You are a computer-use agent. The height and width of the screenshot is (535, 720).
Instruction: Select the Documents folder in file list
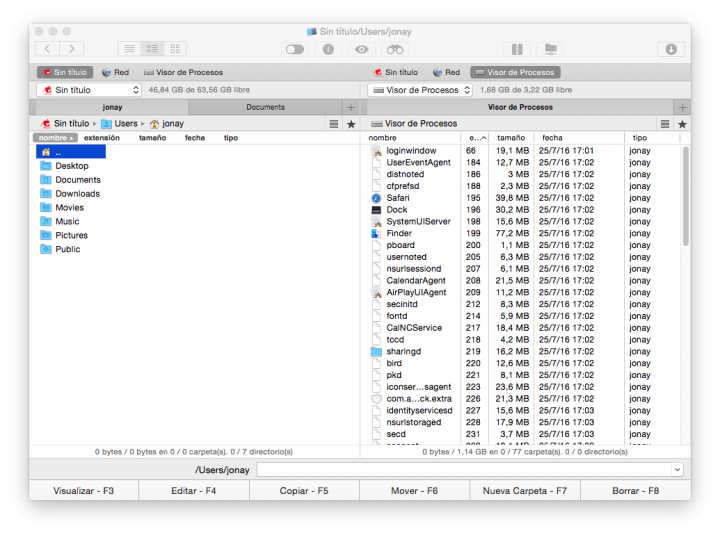[x=71, y=180]
